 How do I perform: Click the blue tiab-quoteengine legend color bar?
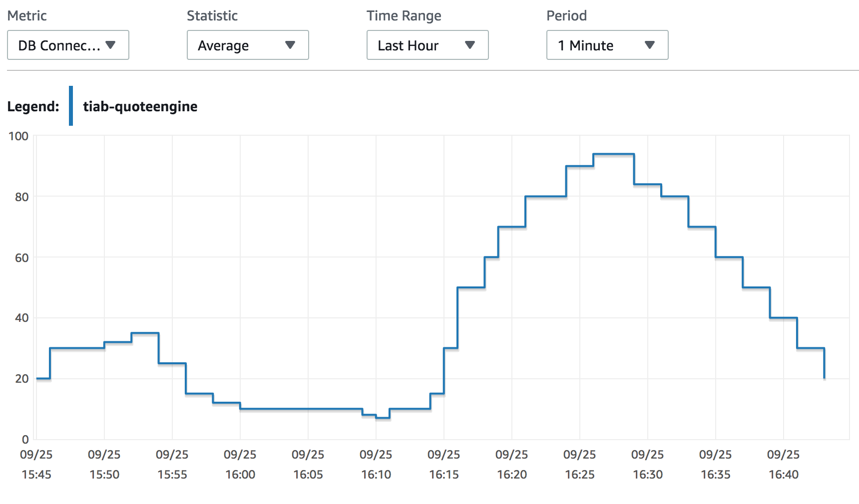[x=71, y=106]
